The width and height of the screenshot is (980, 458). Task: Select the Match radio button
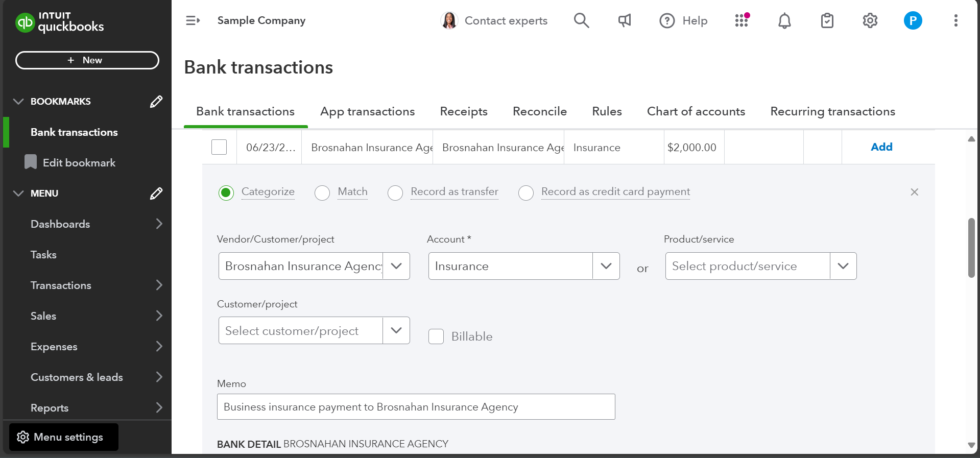point(322,192)
